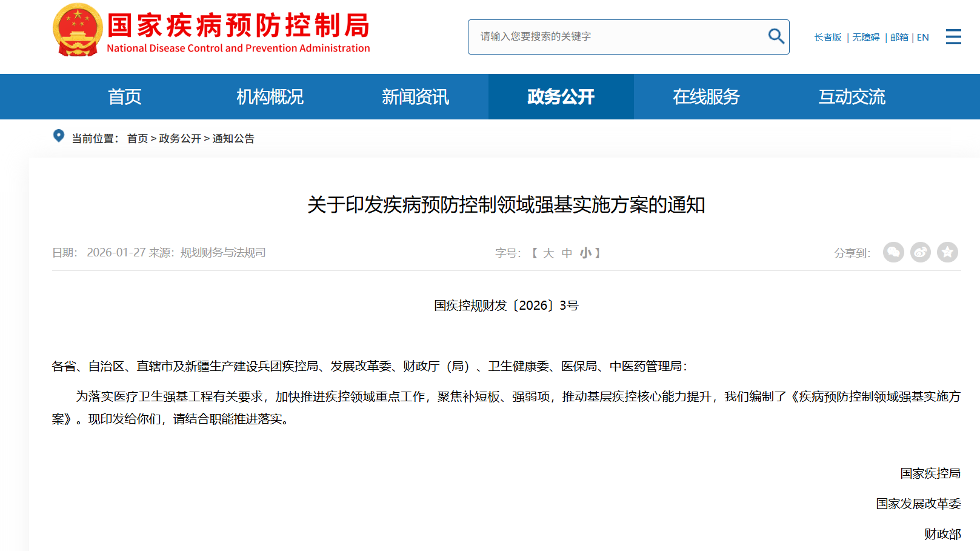The width and height of the screenshot is (980, 551).
Task: Open the 无障碍 accessibility link
Action: [x=865, y=38]
